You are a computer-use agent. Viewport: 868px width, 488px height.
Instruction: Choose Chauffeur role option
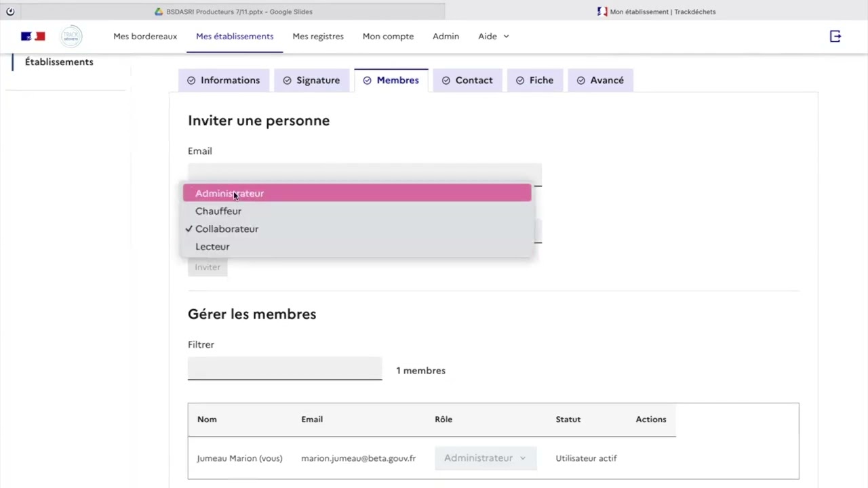tap(357, 211)
